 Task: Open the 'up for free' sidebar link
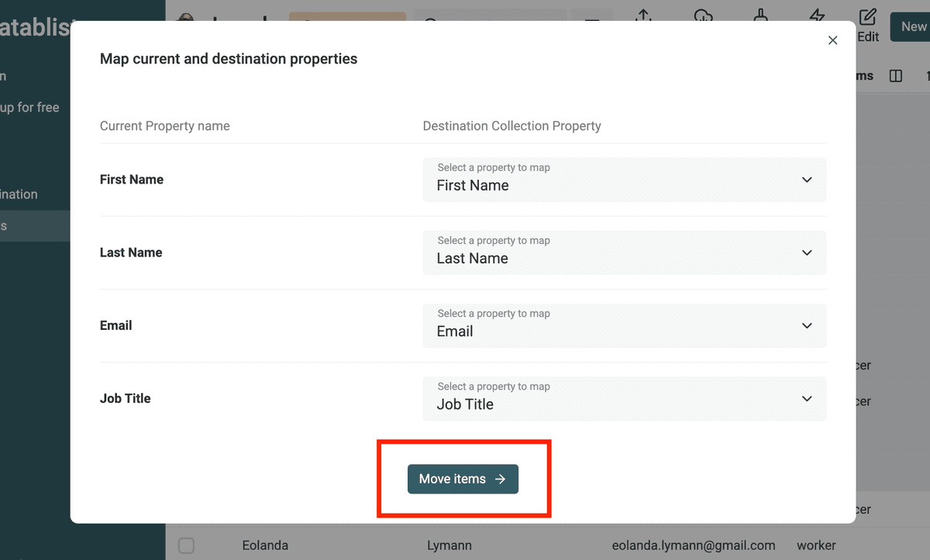pos(29,108)
